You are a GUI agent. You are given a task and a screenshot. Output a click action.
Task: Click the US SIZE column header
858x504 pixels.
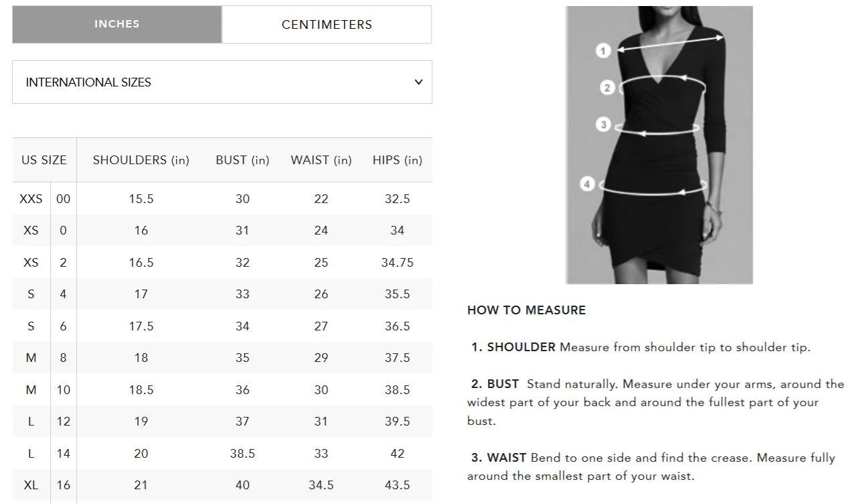coord(44,160)
